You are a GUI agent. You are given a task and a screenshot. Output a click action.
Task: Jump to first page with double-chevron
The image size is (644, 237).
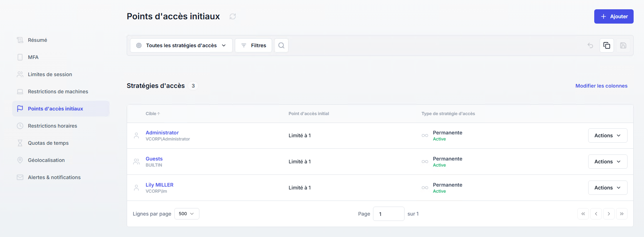point(583,214)
